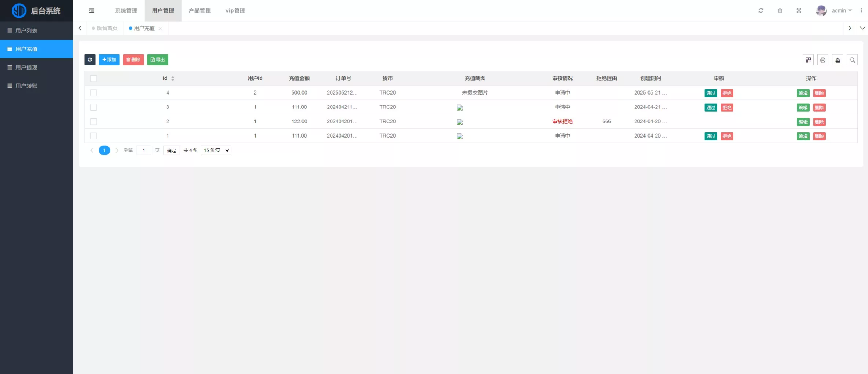The image size is (868, 374).
Task: Tick the checkbox for the row with id 2
Action: point(93,122)
